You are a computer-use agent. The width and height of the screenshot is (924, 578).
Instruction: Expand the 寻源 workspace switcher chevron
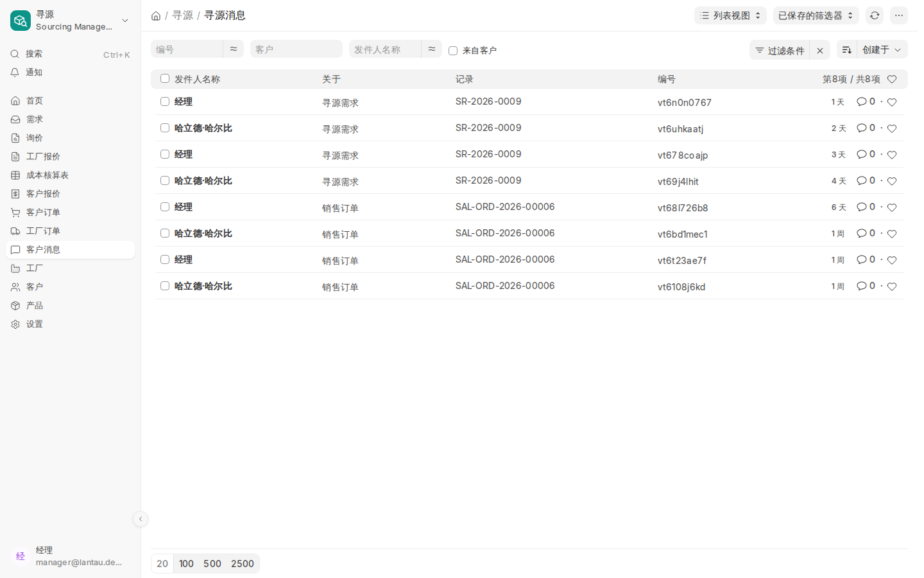pos(125,21)
